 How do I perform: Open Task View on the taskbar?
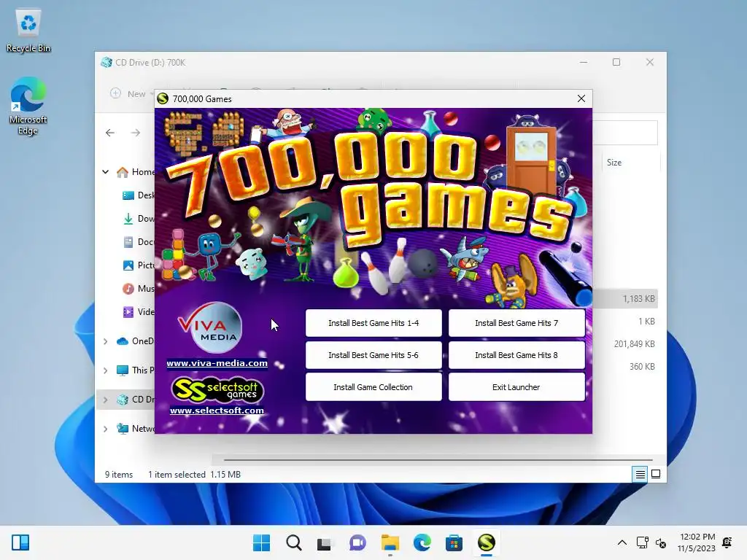pos(325,542)
